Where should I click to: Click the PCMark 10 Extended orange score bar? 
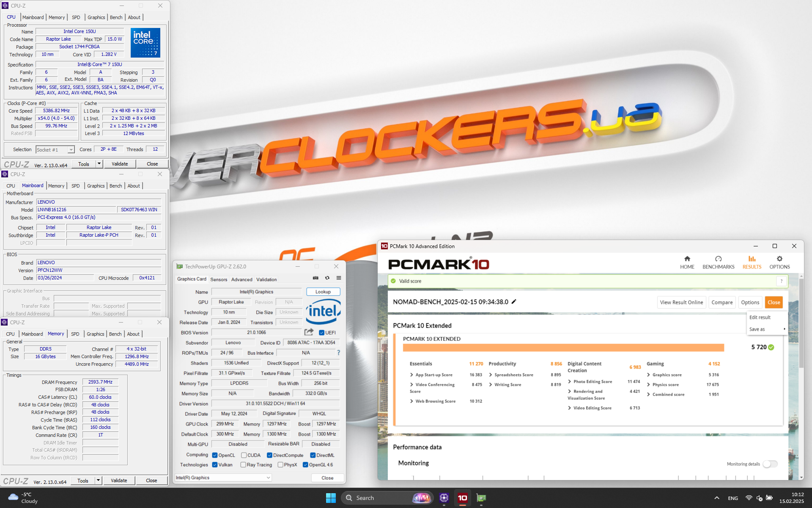point(563,348)
